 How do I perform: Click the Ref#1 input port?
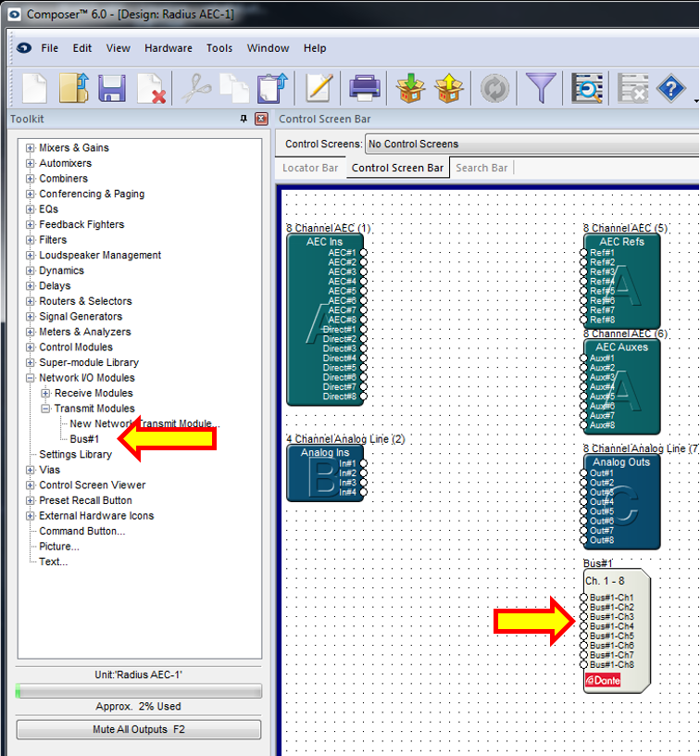[583, 253]
